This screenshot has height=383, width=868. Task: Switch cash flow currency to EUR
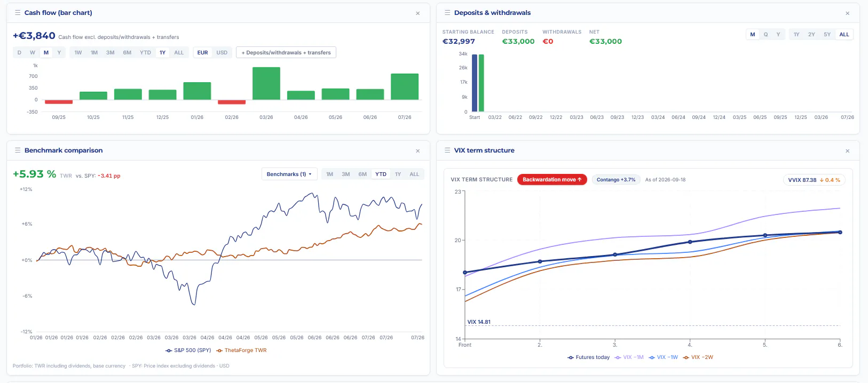click(203, 52)
